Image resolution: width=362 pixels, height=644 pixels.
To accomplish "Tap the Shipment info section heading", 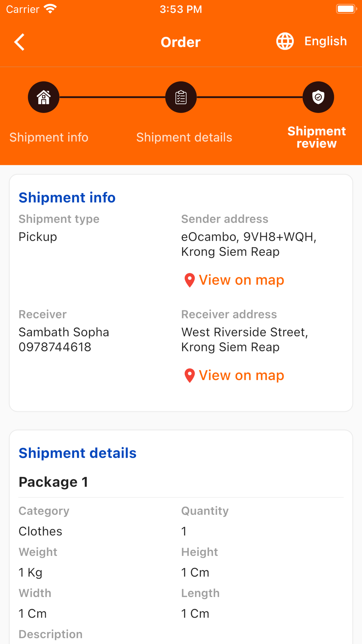I will tap(67, 197).
